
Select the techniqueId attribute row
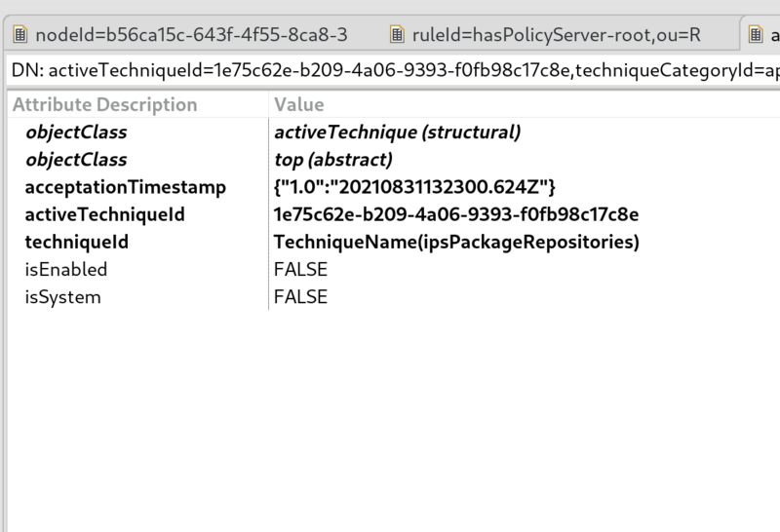tap(393, 242)
